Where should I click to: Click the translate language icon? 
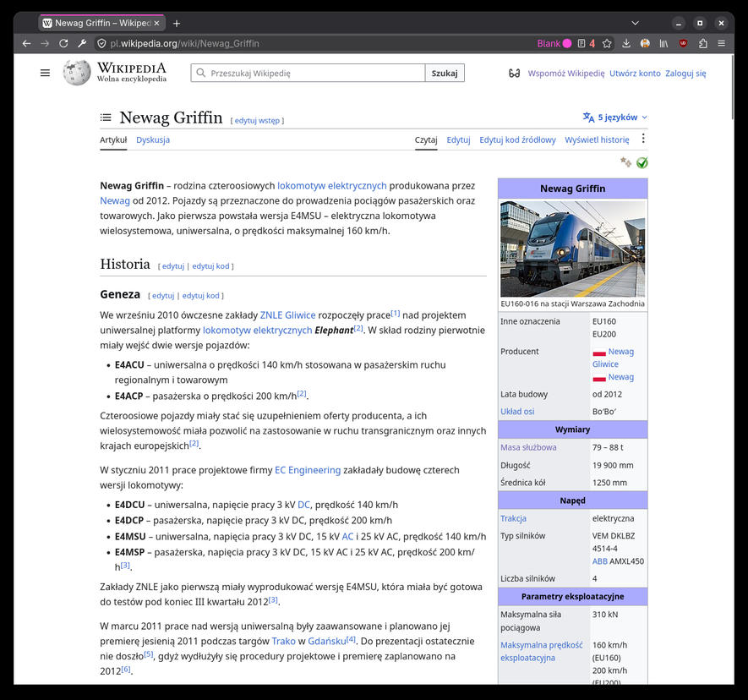(588, 118)
